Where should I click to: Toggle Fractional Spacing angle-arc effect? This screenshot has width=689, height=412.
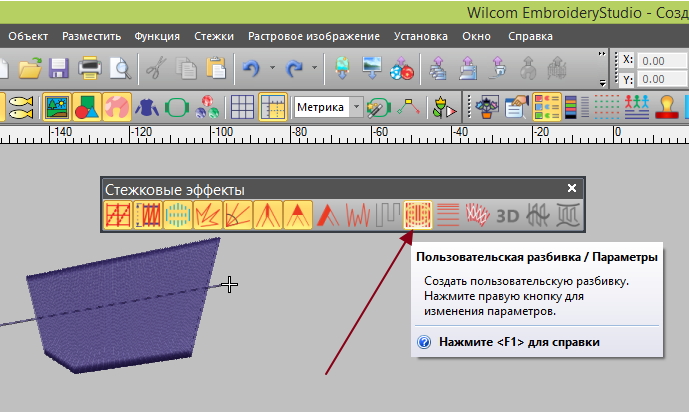click(238, 215)
